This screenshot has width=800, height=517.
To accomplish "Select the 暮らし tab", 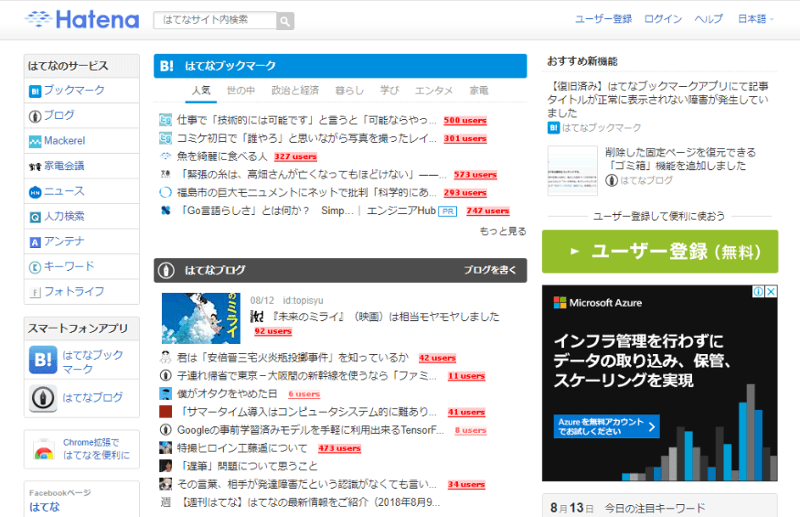I will point(349,90).
